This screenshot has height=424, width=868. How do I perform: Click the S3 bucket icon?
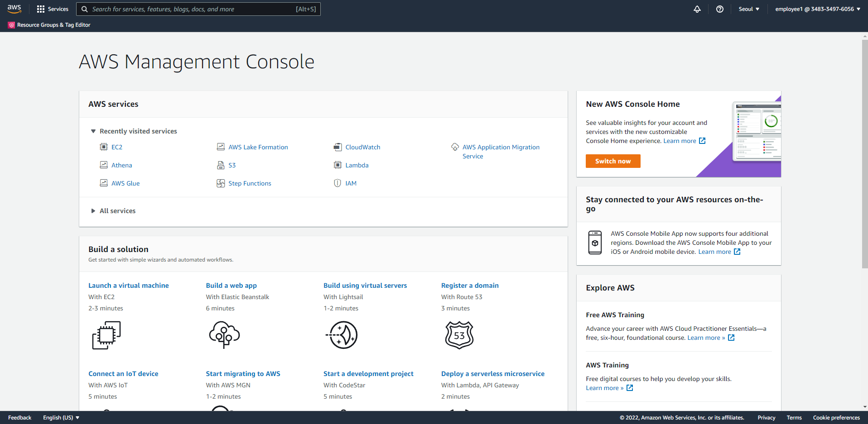(x=221, y=165)
